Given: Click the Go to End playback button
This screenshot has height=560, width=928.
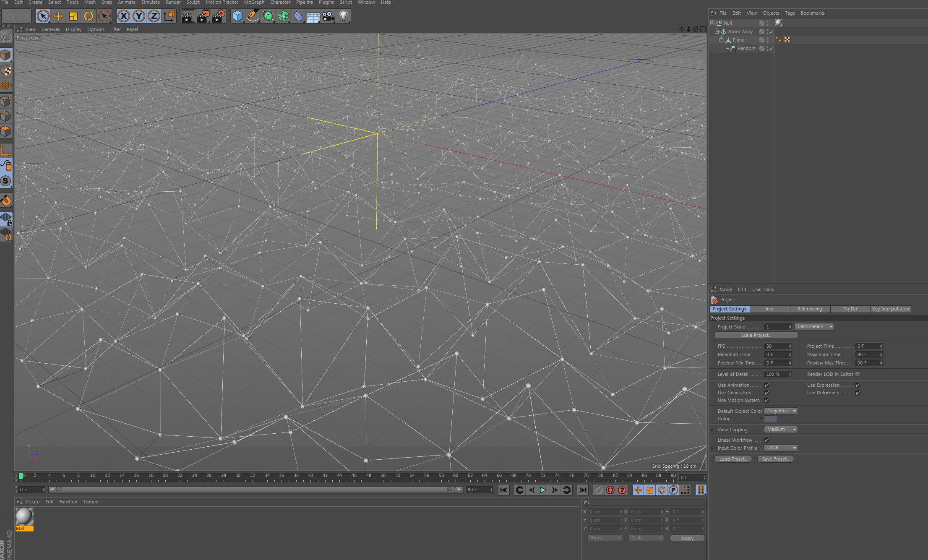Looking at the screenshot, I should (x=583, y=490).
